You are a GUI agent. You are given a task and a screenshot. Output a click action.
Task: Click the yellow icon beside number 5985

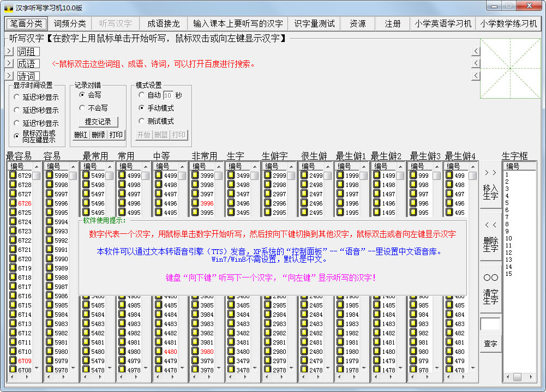[x=50, y=305]
